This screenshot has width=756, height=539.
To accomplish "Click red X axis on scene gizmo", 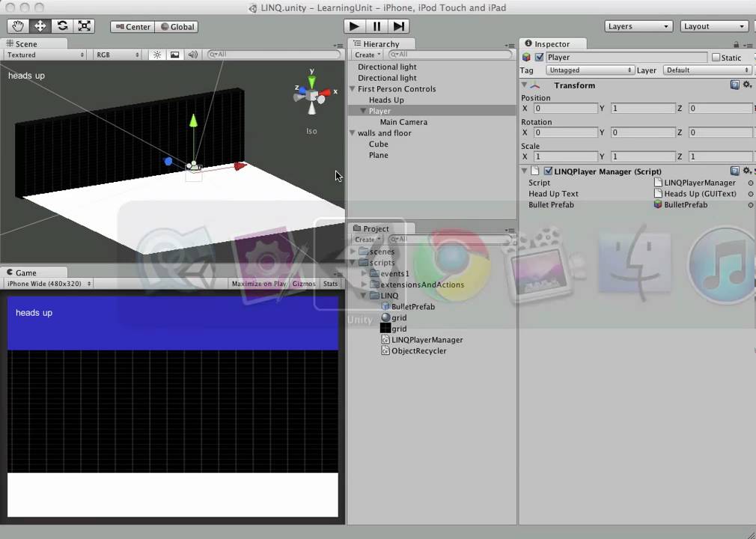I will point(326,92).
